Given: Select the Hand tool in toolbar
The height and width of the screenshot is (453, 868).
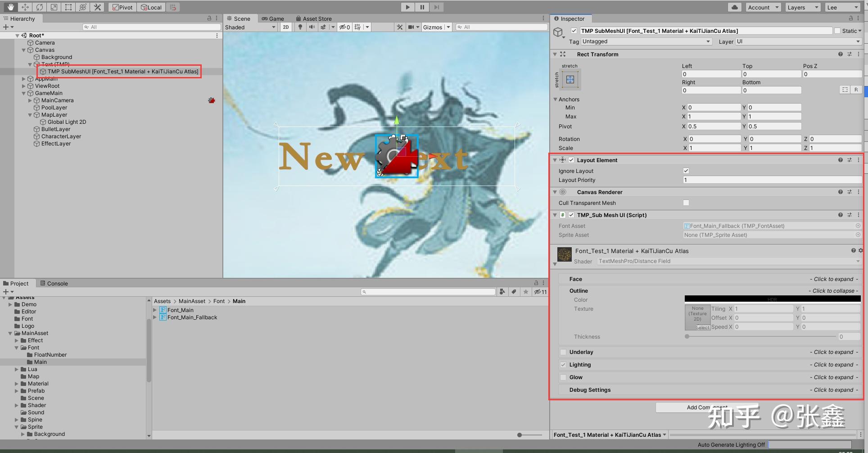Looking at the screenshot, I should click(x=10, y=7).
